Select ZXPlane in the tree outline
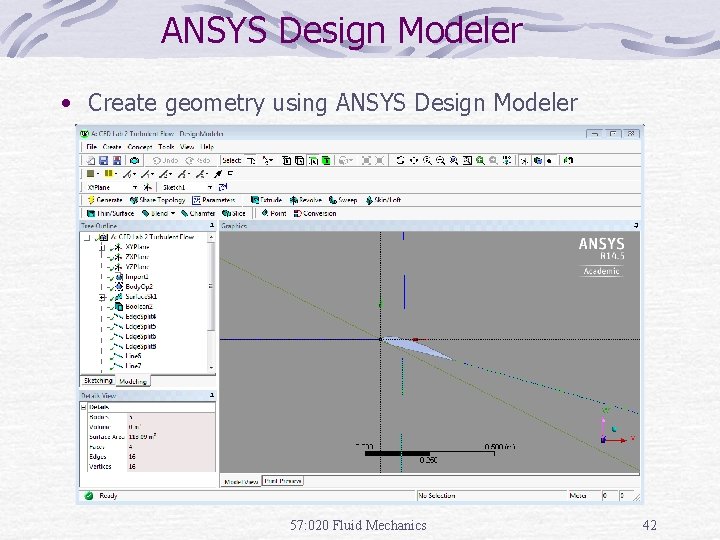720x540 pixels. pyautogui.click(x=137, y=257)
